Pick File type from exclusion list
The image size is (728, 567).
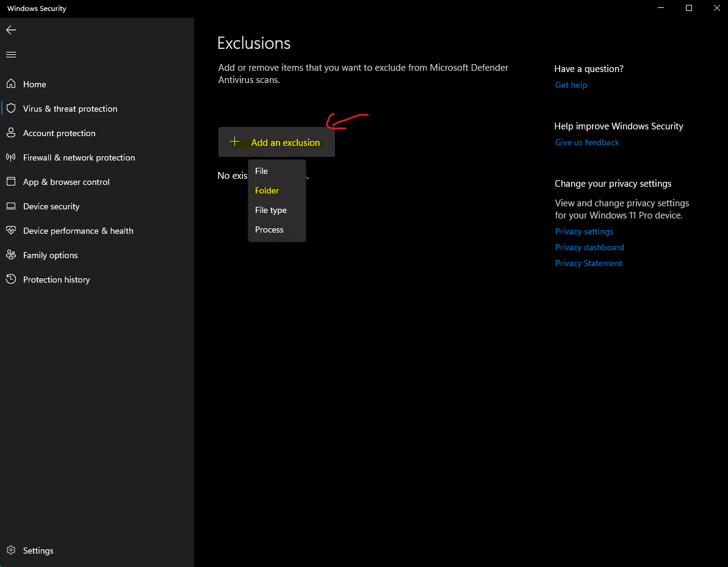(x=270, y=210)
